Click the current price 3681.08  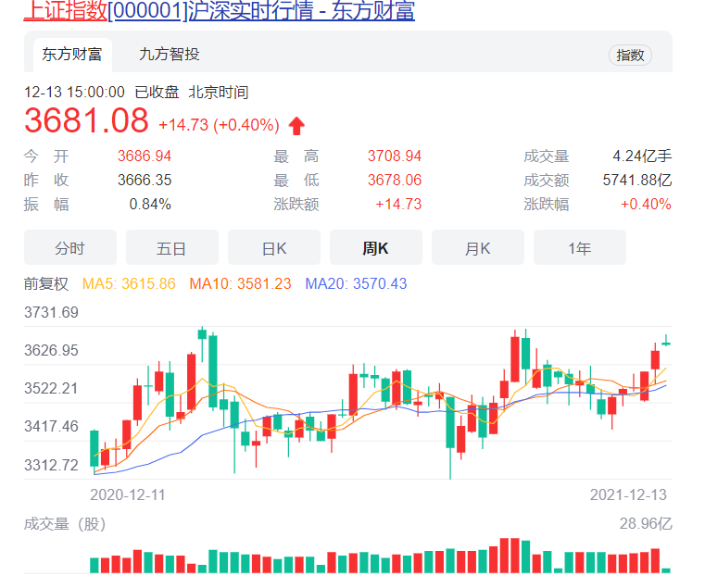[86, 121]
